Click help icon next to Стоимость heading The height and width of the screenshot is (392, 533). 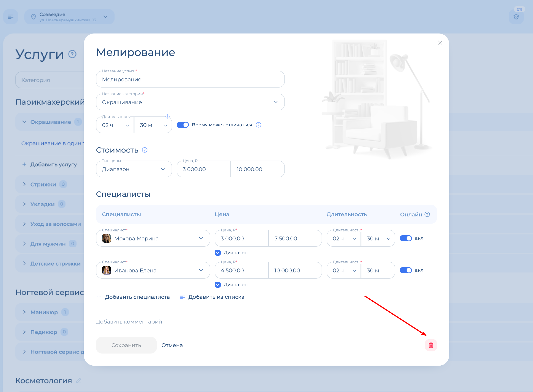[145, 150]
